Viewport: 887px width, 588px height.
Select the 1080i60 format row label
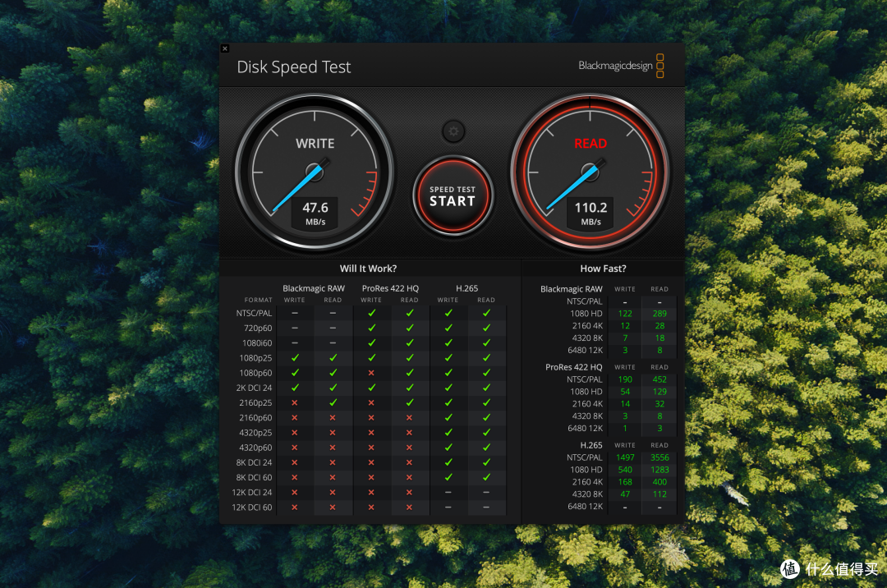click(x=257, y=343)
